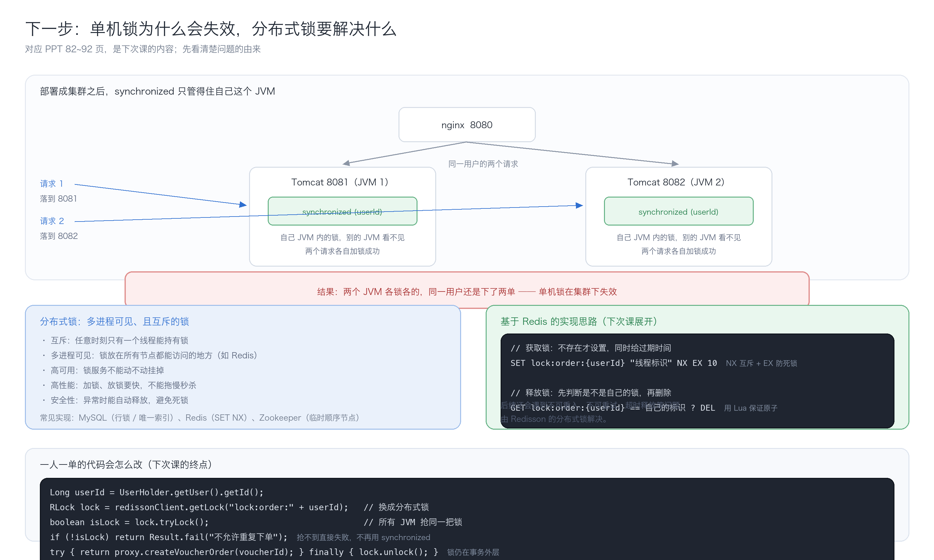Click heading 部署成集群之后，synchronized 只管得住自己这个 JVM
This screenshot has height=560, width=934.
pos(158,91)
